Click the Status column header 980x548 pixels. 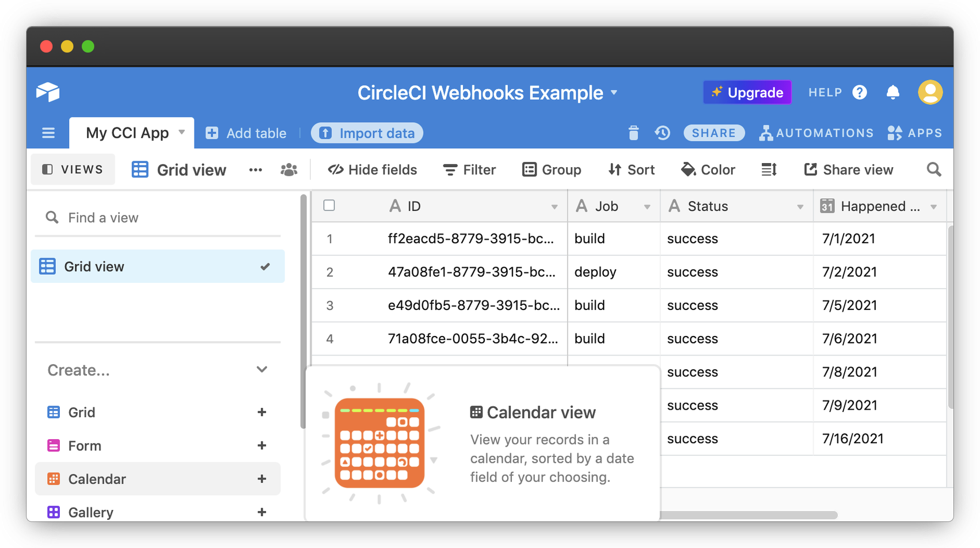point(736,206)
